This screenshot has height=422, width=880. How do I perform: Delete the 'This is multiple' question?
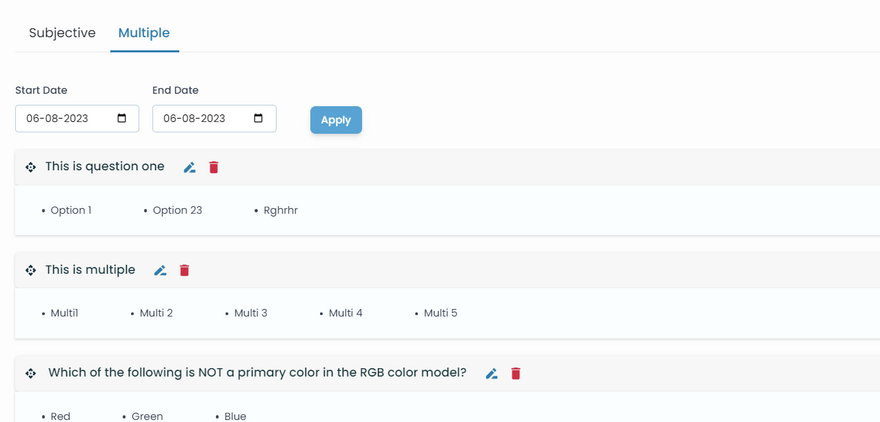pos(184,271)
